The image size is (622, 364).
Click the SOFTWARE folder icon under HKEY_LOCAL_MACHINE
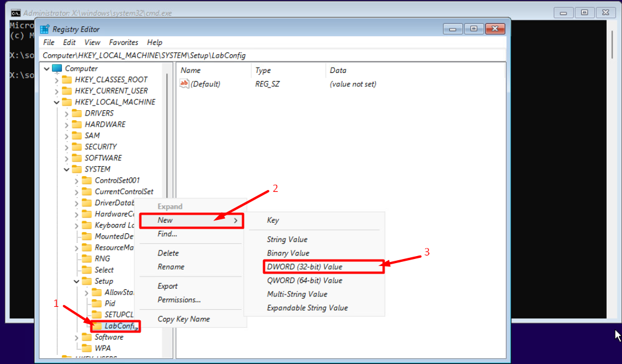[x=77, y=158]
